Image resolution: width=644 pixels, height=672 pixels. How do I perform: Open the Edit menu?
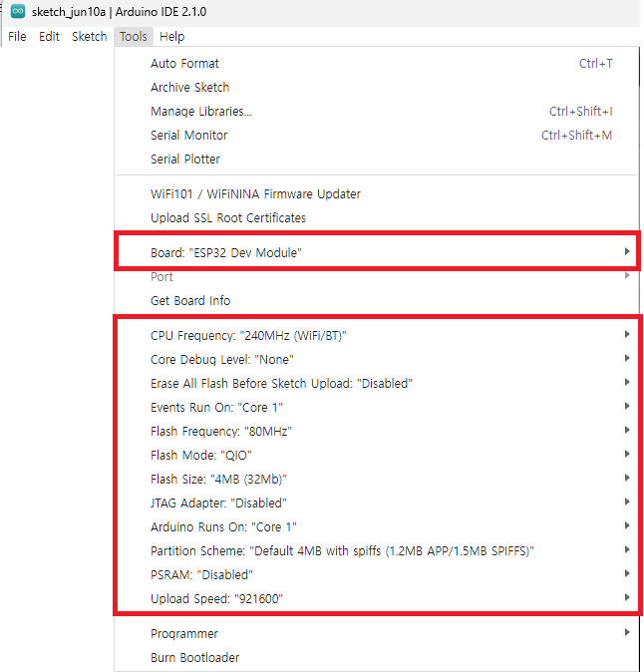click(49, 37)
